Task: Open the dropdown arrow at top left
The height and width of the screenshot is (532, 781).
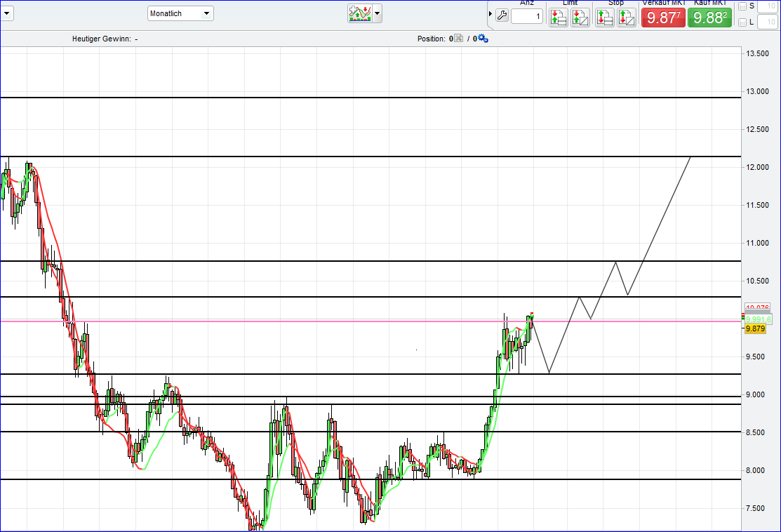Action: pos(6,13)
